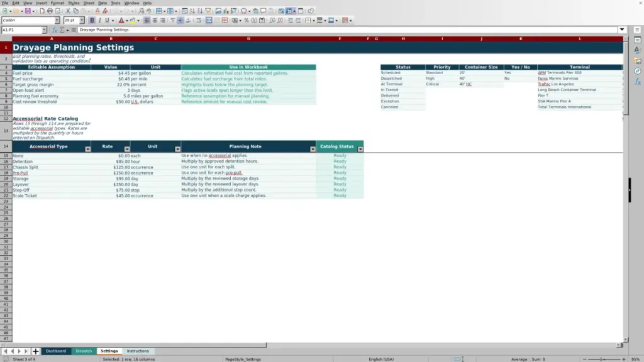Screen dimensions: 644x362
Task: Click the Export as PDF icon
Action: pos(42,11)
